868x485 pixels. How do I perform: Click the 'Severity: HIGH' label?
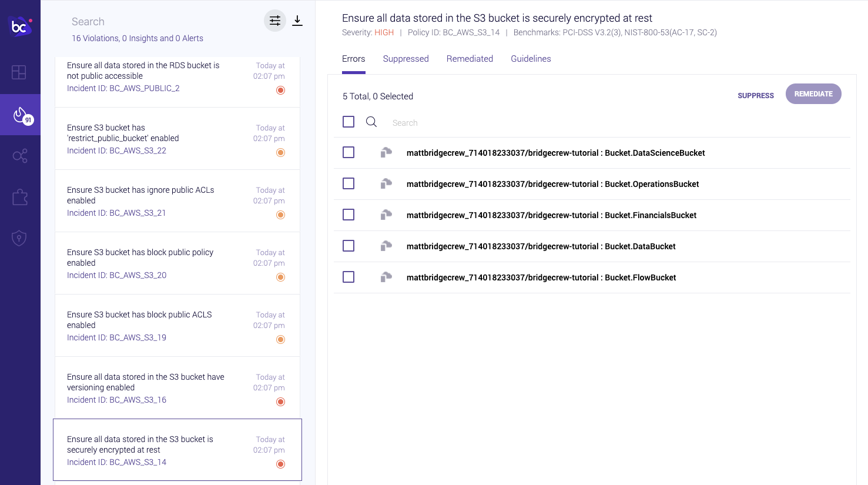pos(368,32)
